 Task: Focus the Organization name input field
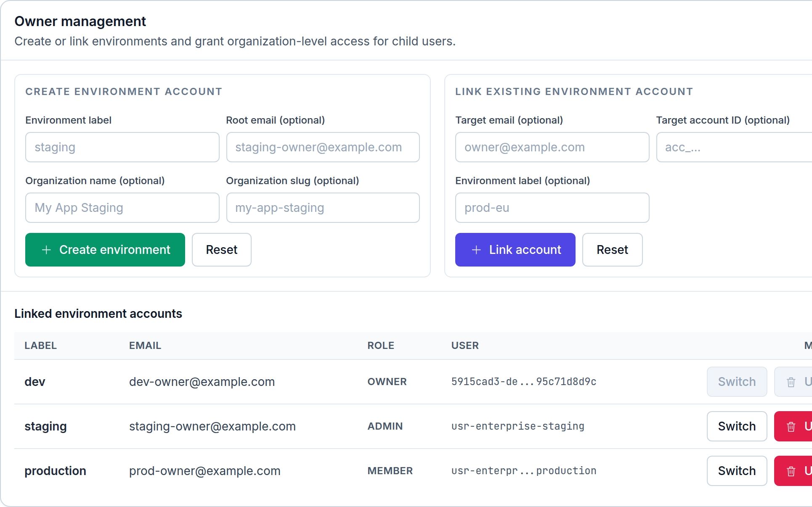122,208
